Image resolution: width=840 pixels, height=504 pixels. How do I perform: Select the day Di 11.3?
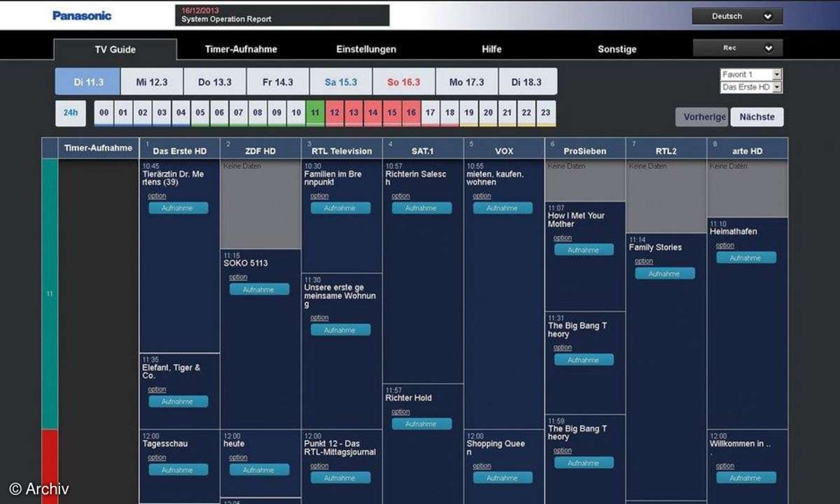point(88,82)
